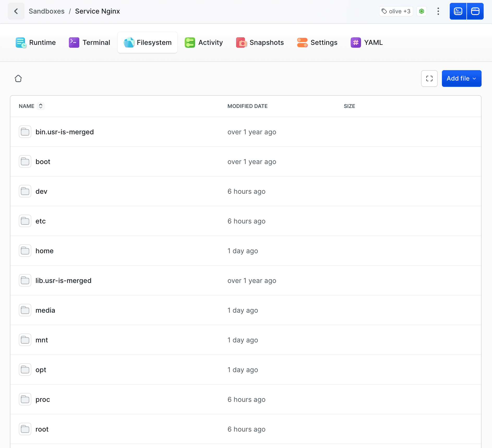Go back using the left chevron button

tap(16, 11)
